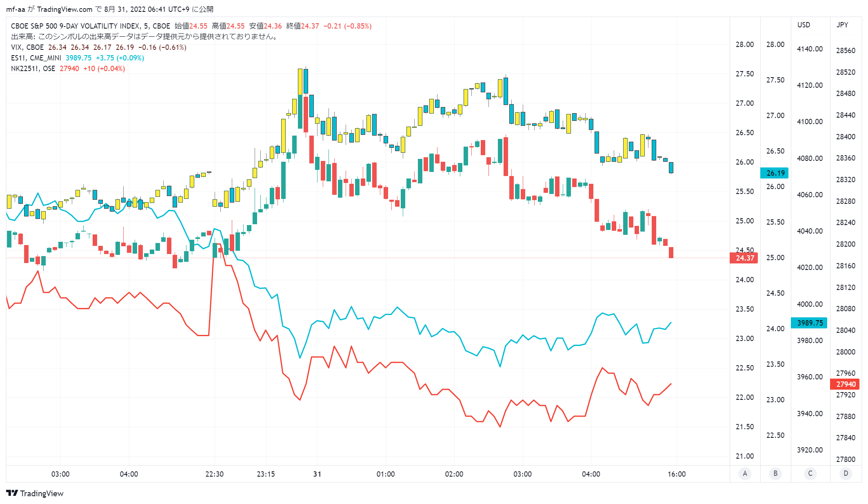Select price scale C circle button
Image resolution: width=868 pixels, height=504 pixels.
[x=810, y=474]
